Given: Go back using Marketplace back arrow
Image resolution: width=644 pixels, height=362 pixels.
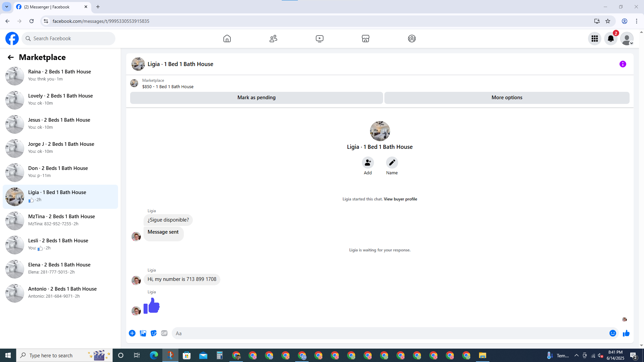Looking at the screenshot, I should pyautogui.click(x=11, y=57).
